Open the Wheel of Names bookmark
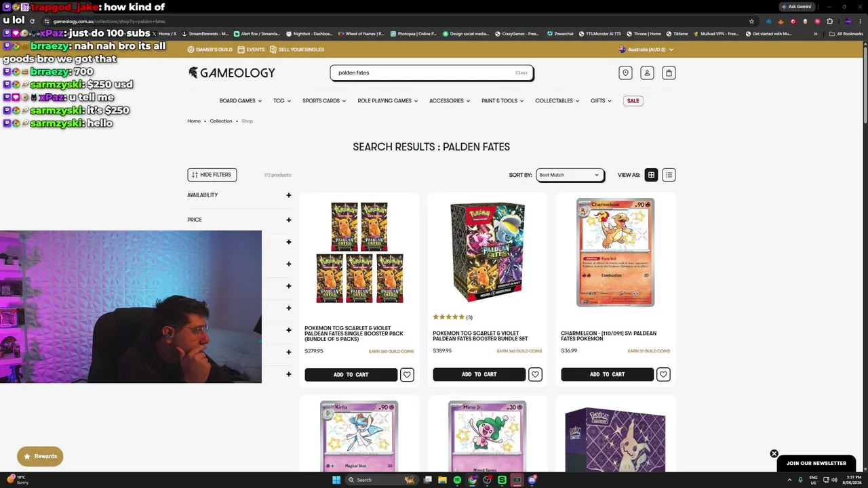The width and height of the screenshot is (868, 488). pos(361,34)
